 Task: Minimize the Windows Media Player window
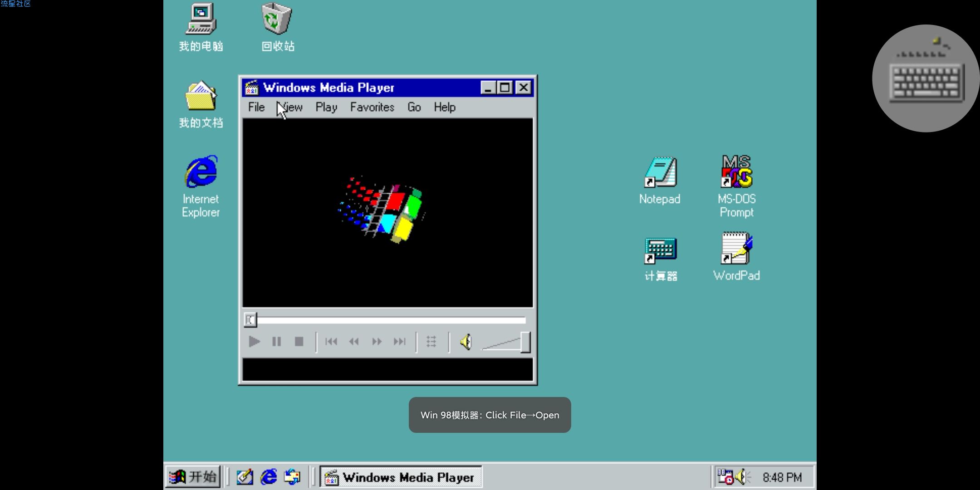coord(488,88)
